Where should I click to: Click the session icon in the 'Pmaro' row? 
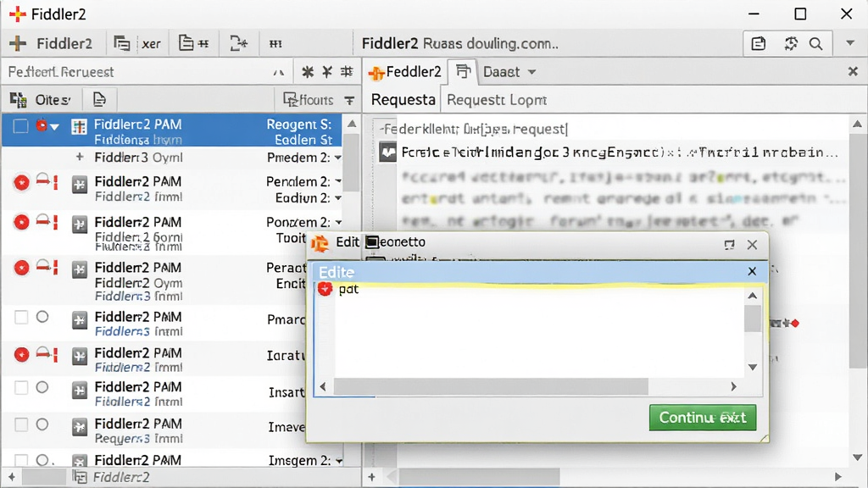click(x=80, y=320)
